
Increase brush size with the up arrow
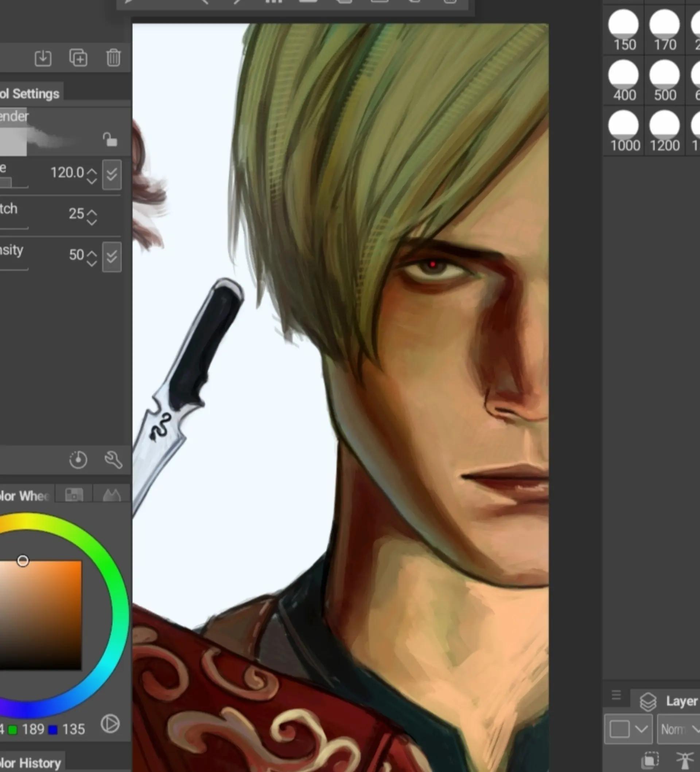[x=92, y=171]
